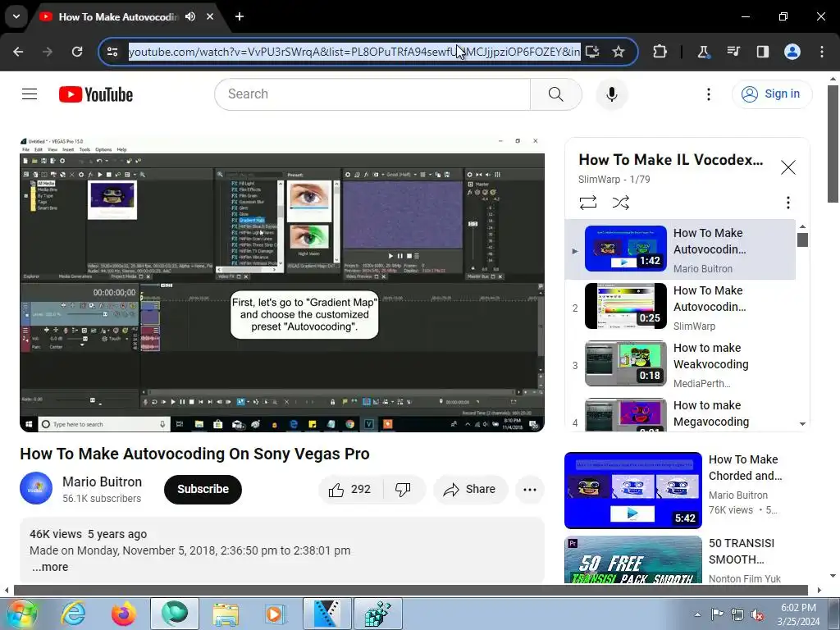This screenshot has width=840, height=630.
Task: Click the 6:02 PM taskbar clock
Action: [798, 614]
